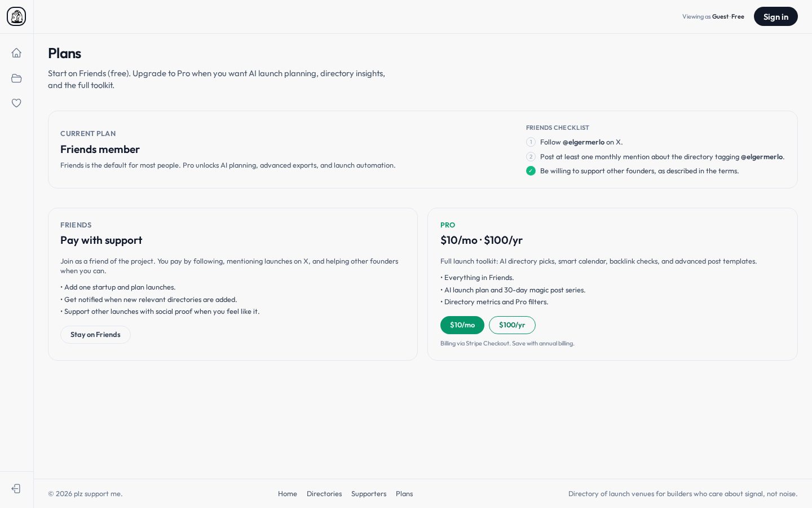The height and width of the screenshot is (508, 812).
Task: Click the green checkmark checklist icon
Action: [531, 171]
